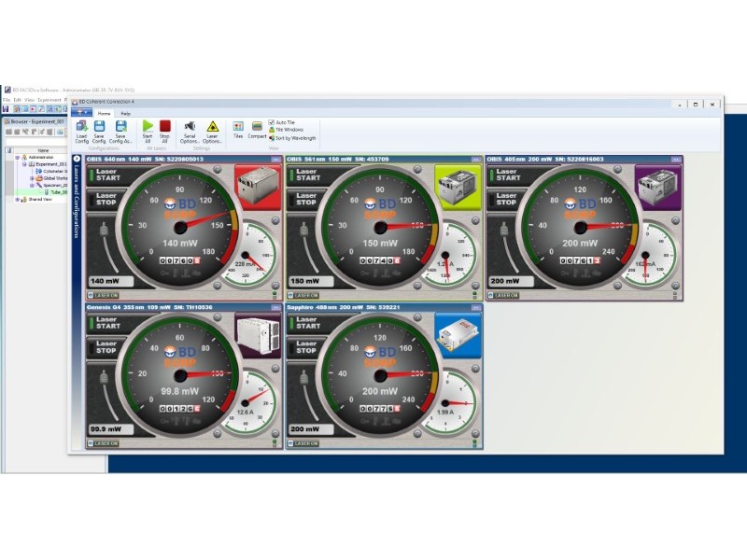Click the Sapphire 488nm laser thumbnail
Screen dimensions: 747x560
tap(458, 335)
